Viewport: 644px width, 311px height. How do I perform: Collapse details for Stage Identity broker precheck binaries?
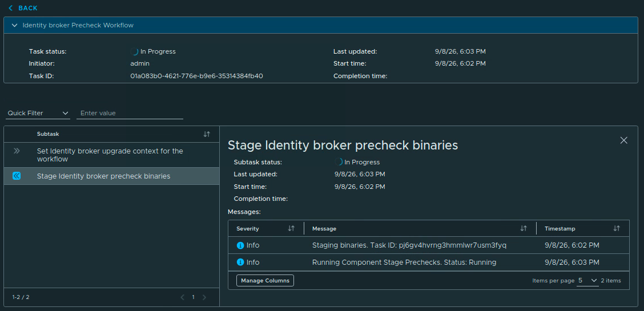coord(17,176)
